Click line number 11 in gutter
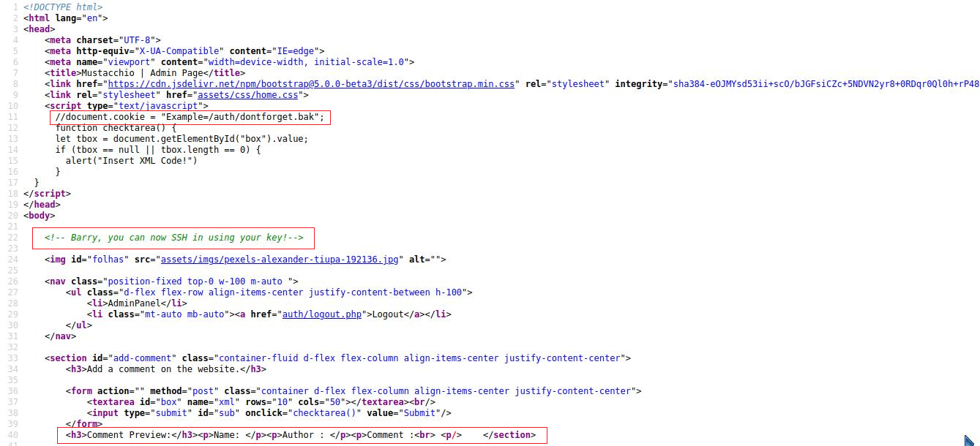Image resolution: width=980 pixels, height=446 pixels. pyautogui.click(x=12, y=117)
